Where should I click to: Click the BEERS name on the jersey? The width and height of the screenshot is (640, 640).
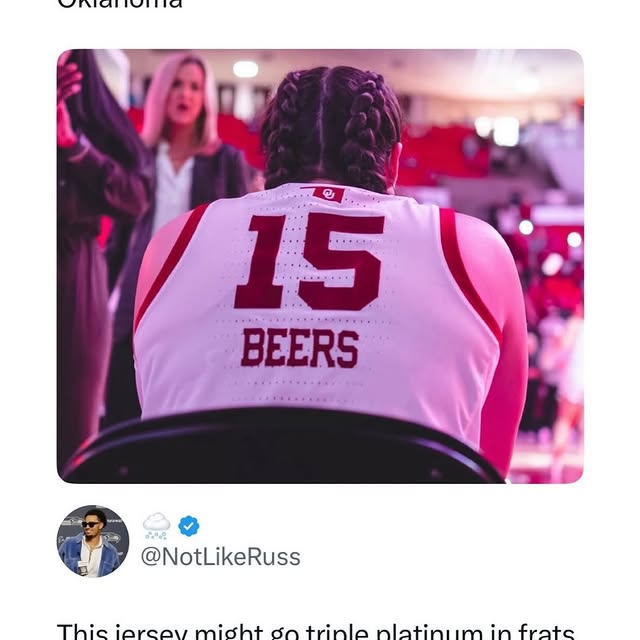pos(299,348)
